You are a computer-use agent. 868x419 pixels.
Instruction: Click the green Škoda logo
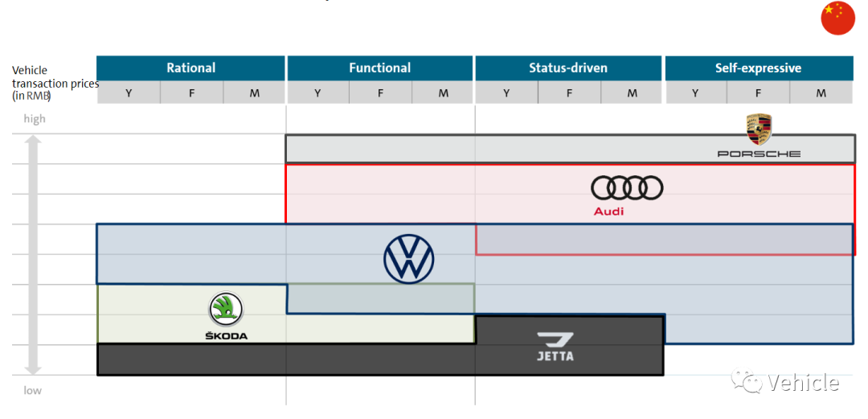coord(226,310)
